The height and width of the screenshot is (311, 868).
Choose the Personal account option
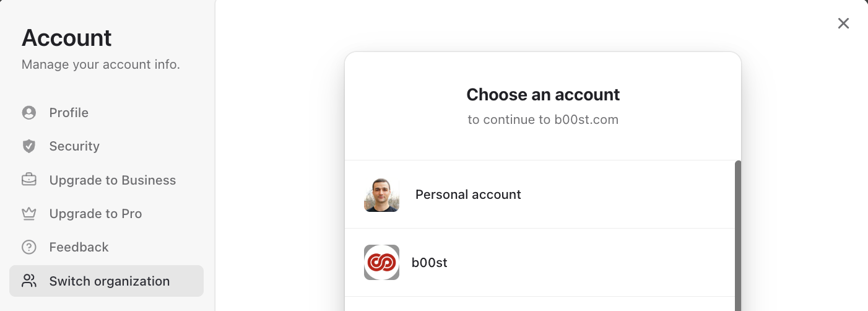539,195
